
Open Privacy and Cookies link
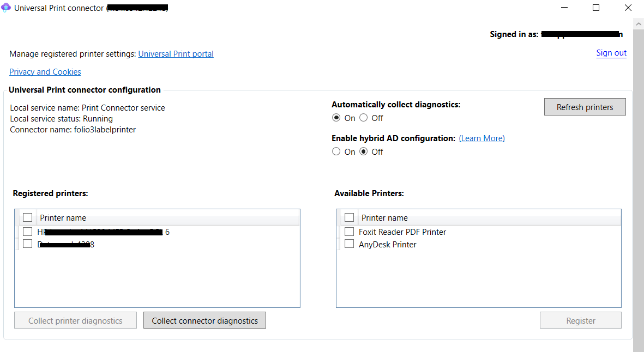[45, 72]
